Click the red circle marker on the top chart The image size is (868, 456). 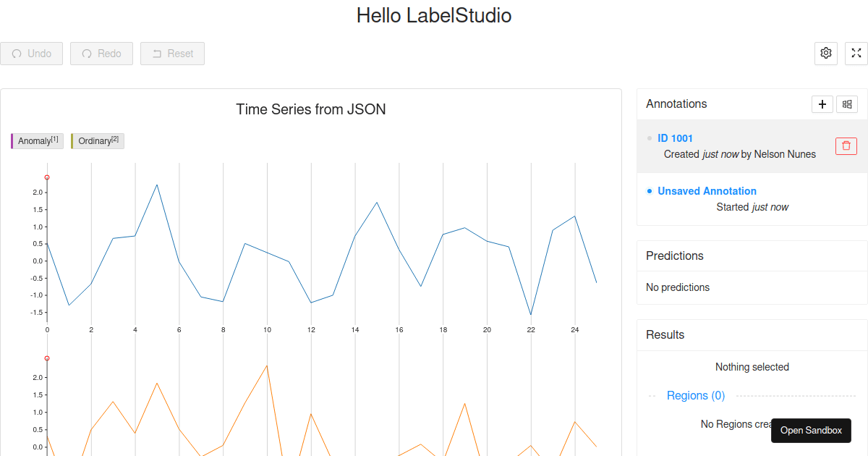coord(47,177)
